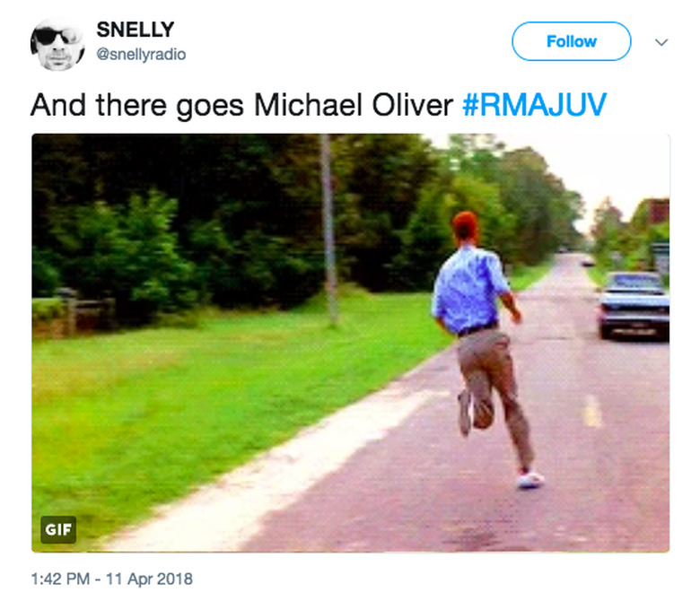Open tweet options chevron next to Follow

point(661,42)
